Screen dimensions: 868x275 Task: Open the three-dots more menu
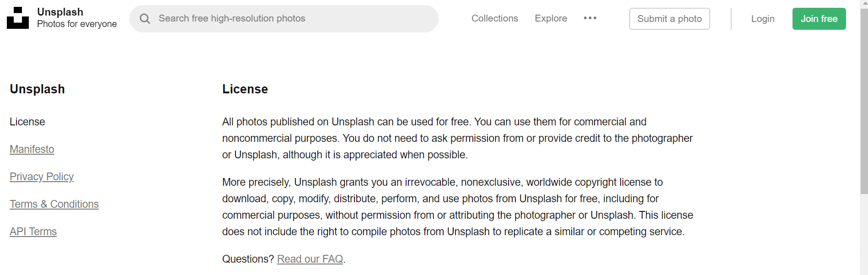590,18
